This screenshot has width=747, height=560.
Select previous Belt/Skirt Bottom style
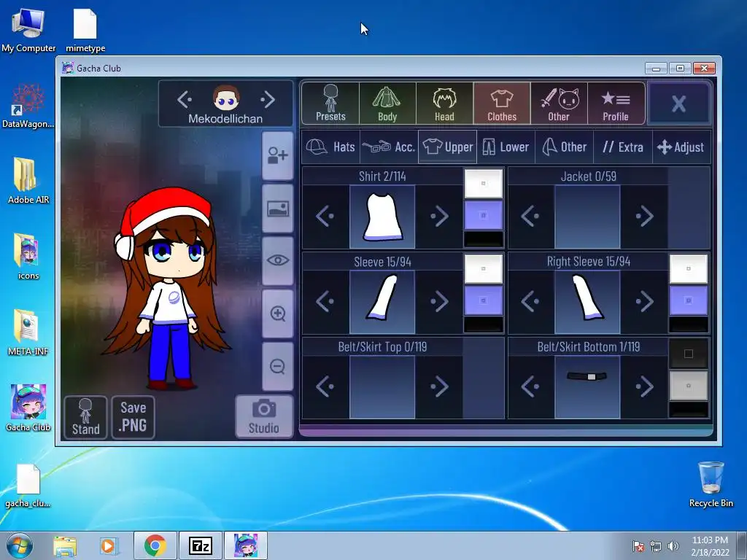point(530,386)
